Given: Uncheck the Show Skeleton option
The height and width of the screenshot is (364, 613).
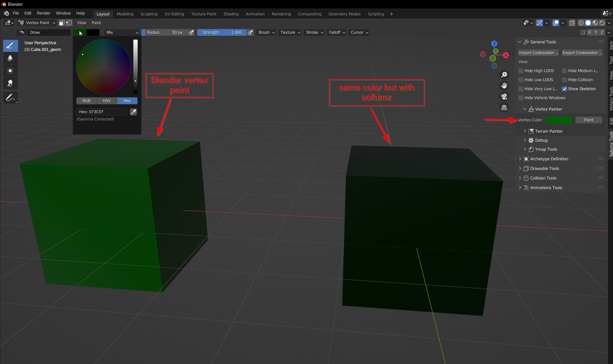Looking at the screenshot, I should point(565,89).
